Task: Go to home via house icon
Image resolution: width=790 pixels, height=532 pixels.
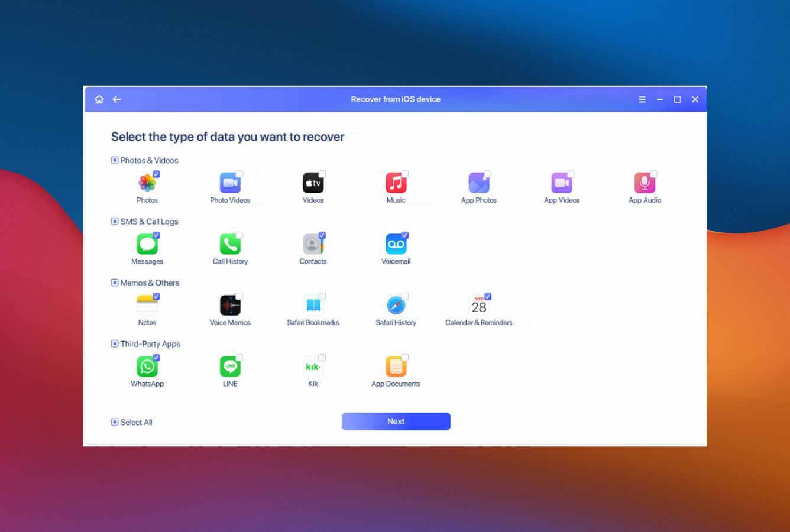Action: (99, 99)
